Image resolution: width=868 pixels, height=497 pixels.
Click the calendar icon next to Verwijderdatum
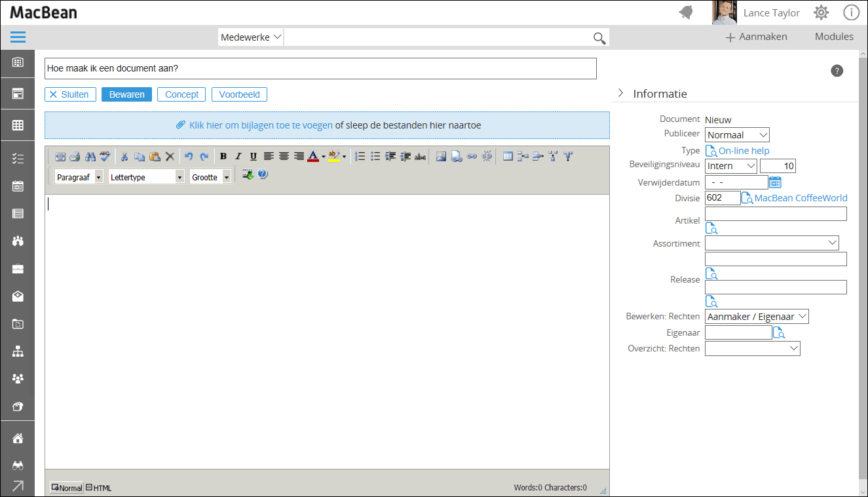(775, 182)
